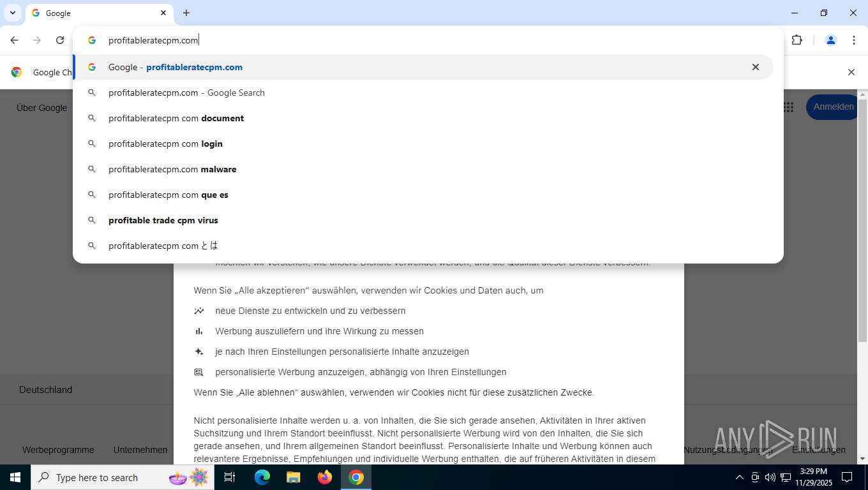The image size is (868, 490).
Task: Open the taskbar clock showing 3:29 PM
Action: 813,477
